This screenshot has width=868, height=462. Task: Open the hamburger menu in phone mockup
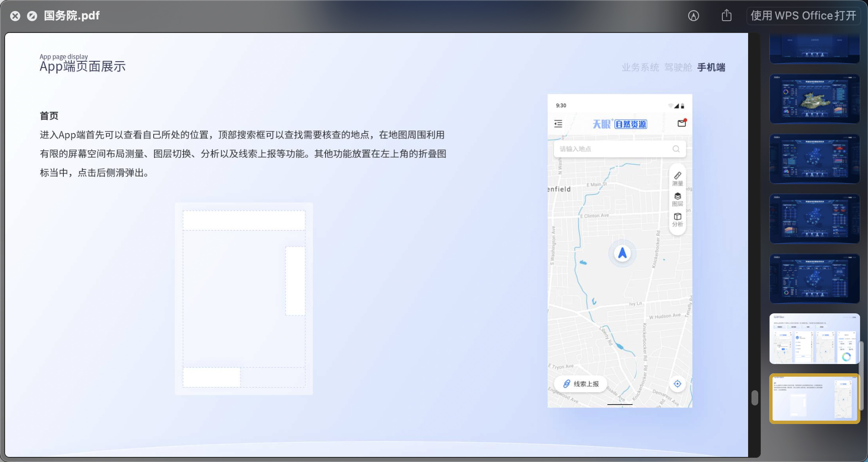(558, 124)
